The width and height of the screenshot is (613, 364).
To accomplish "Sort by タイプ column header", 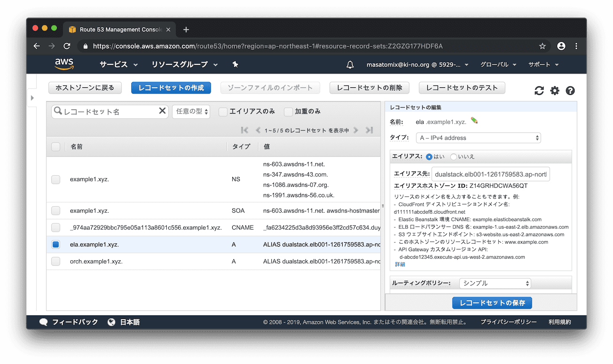I will [242, 147].
